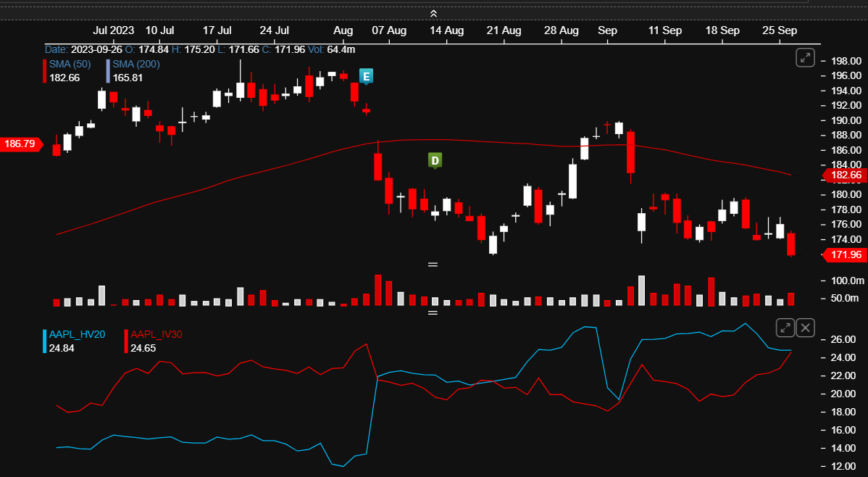Select the red SMA (50) color swatch
This screenshot has width=868, height=477.
coord(45,71)
